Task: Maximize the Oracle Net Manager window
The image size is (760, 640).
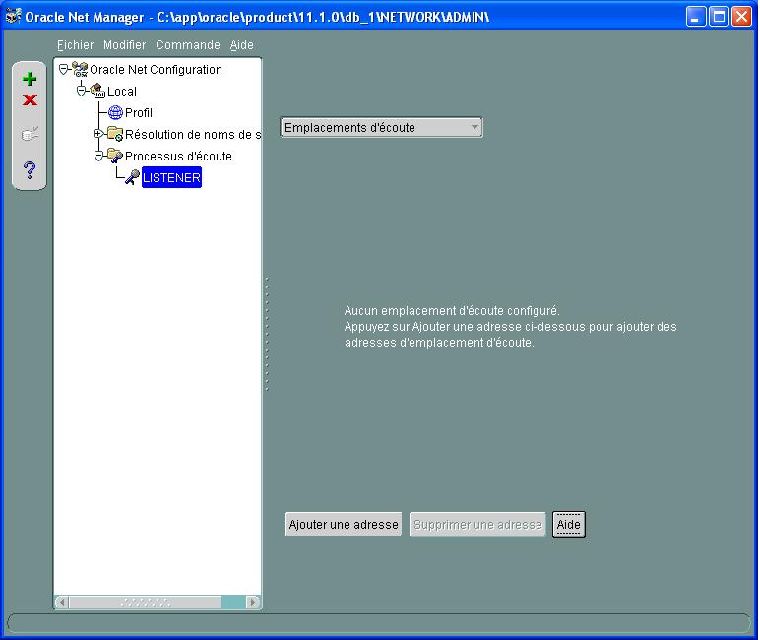Action: click(x=719, y=17)
